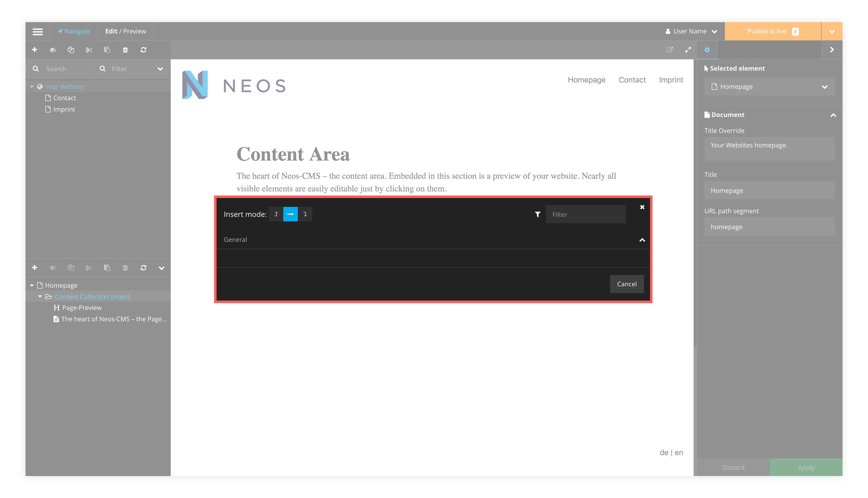
Task: Collapse right inspector panel arrow
Action: (x=832, y=50)
